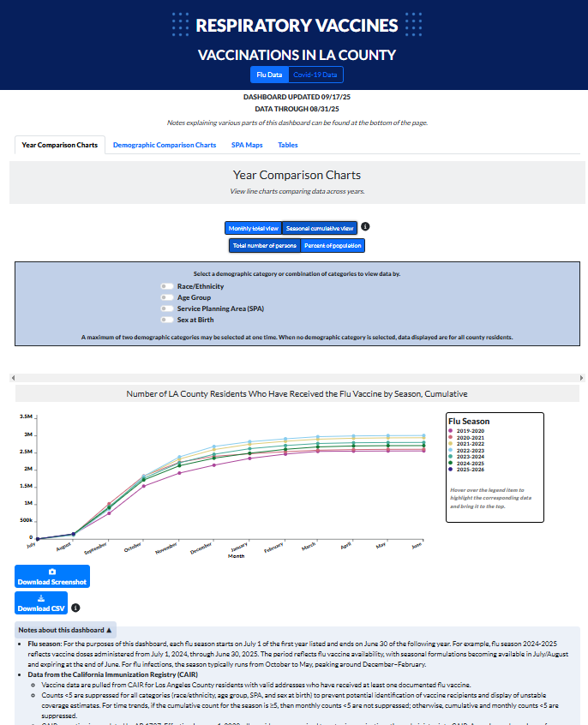
Task: Switch to Demographic Comparison Charts tab
Action: [165, 145]
